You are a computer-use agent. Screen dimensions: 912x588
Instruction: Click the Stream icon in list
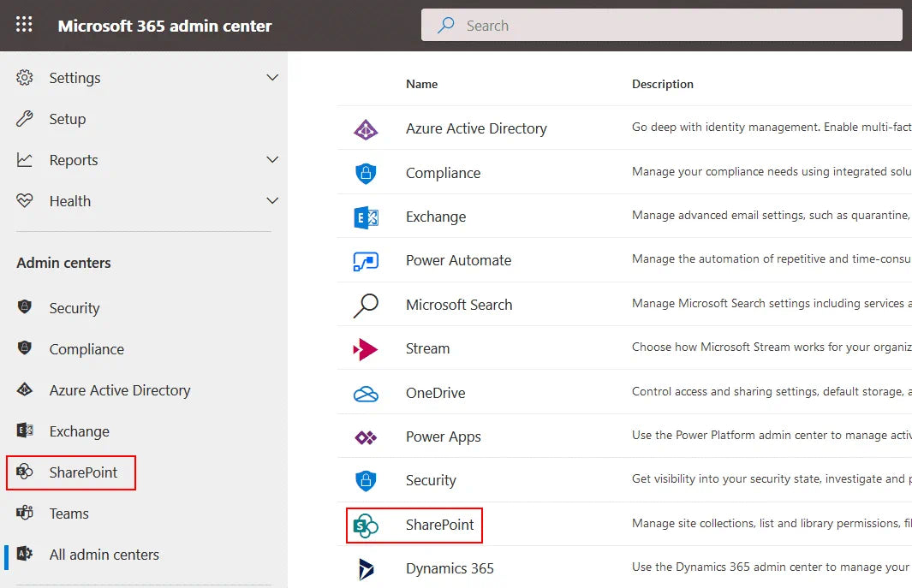point(366,349)
